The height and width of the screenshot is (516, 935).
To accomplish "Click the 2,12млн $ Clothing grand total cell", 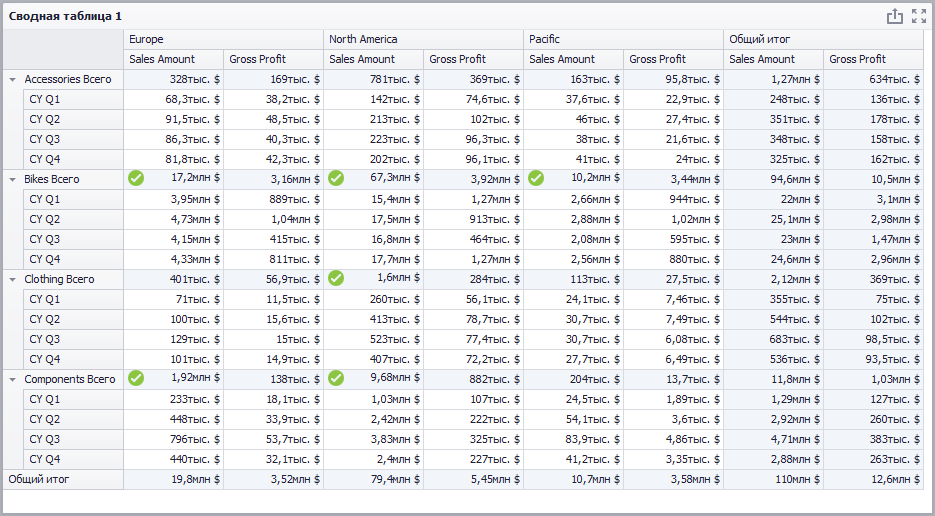I will click(x=773, y=279).
